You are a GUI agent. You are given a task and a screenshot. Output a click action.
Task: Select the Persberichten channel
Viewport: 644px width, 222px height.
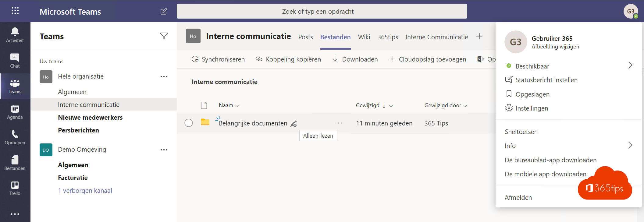click(x=78, y=130)
